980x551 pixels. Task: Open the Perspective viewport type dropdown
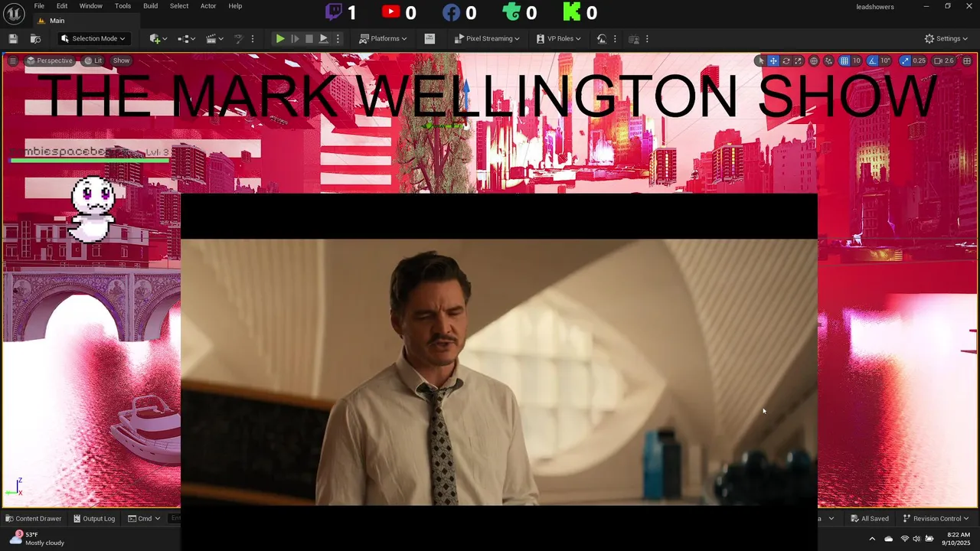[50, 60]
